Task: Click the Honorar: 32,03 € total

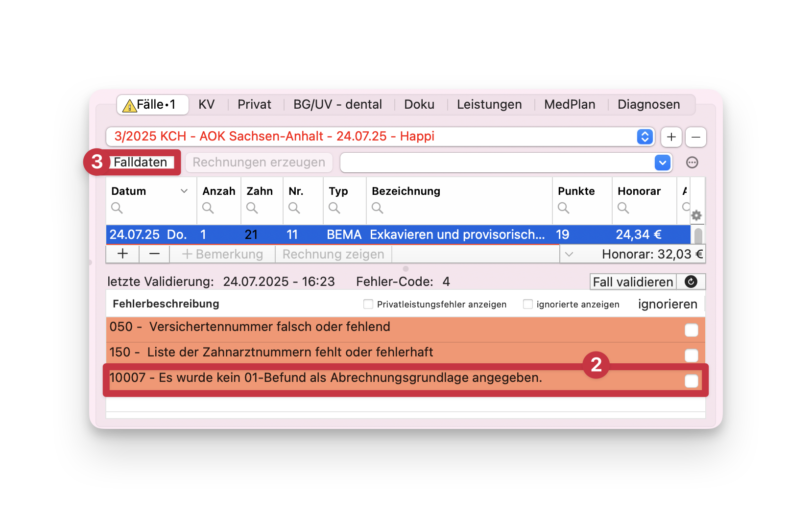Action: [652, 254]
